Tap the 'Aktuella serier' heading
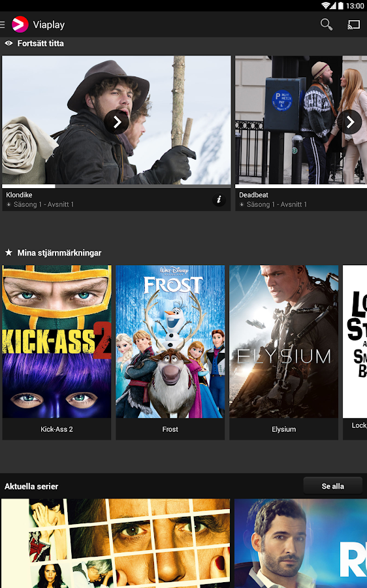The height and width of the screenshot is (588, 367). point(31,486)
